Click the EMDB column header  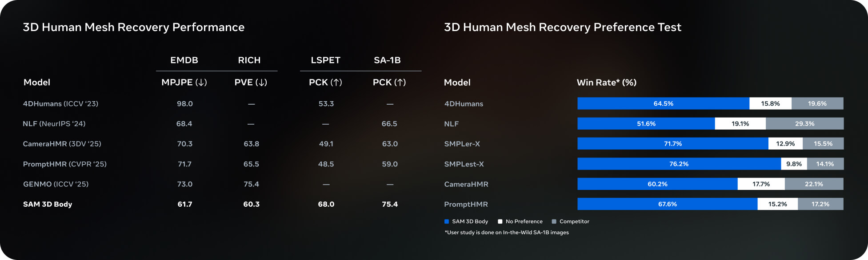click(x=184, y=60)
